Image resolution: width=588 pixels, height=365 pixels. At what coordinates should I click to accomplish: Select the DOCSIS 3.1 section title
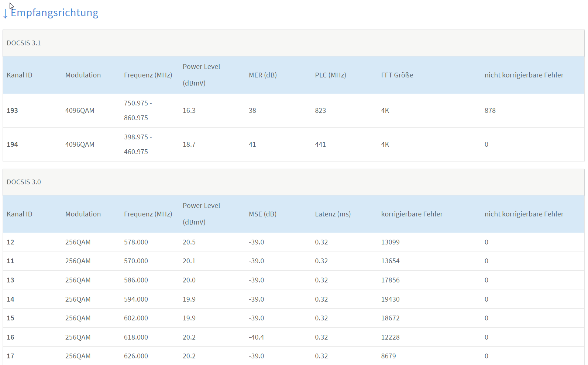pyautogui.click(x=24, y=43)
